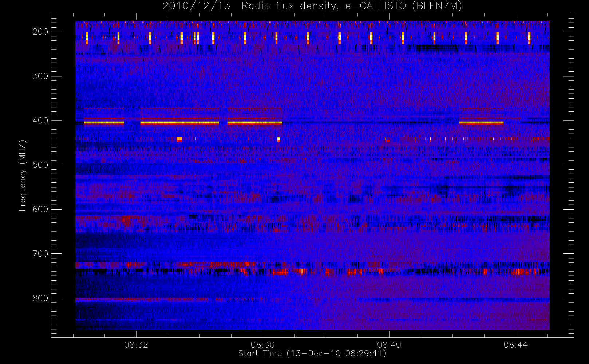This screenshot has height=364, width=589.
Task: Click the 400 frequency axis label
Action: click(x=40, y=120)
